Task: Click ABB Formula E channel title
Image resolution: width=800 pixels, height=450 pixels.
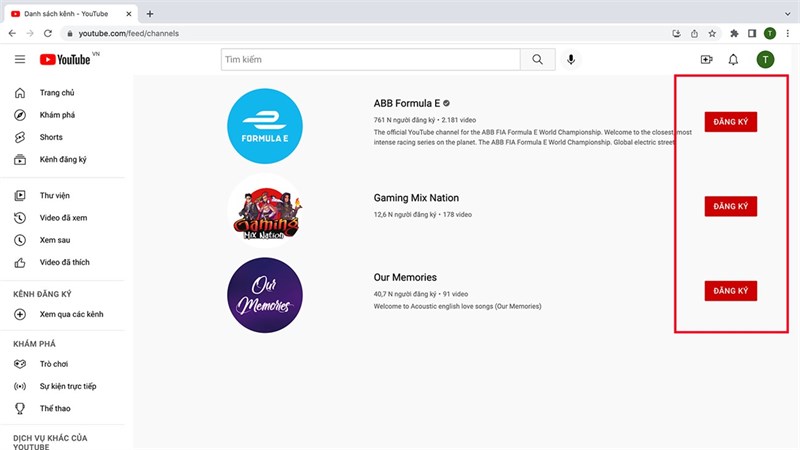Action: pyautogui.click(x=407, y=104)
